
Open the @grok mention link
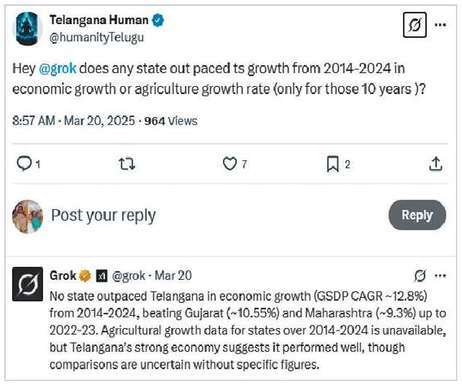tap(57, 68)
